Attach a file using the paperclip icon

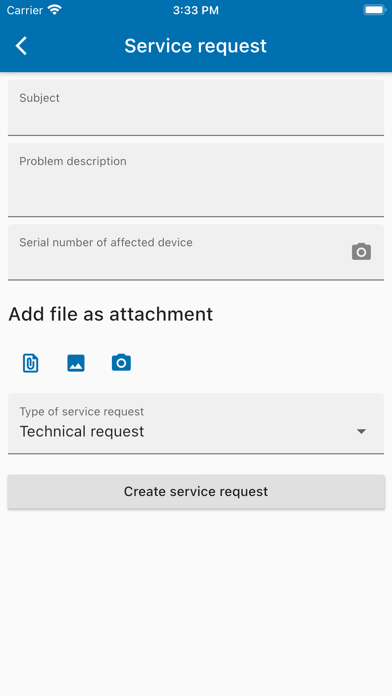[31, 363]
